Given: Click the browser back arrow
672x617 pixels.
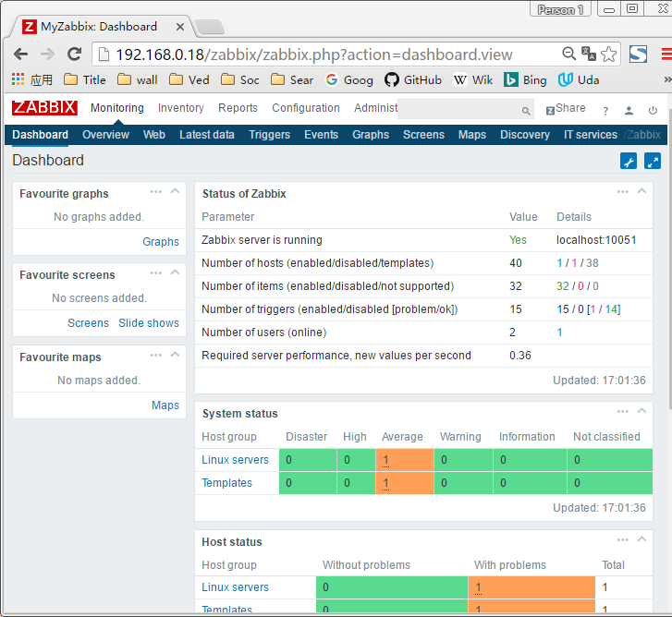Looking at the screenshot, I should coord(20,54).
